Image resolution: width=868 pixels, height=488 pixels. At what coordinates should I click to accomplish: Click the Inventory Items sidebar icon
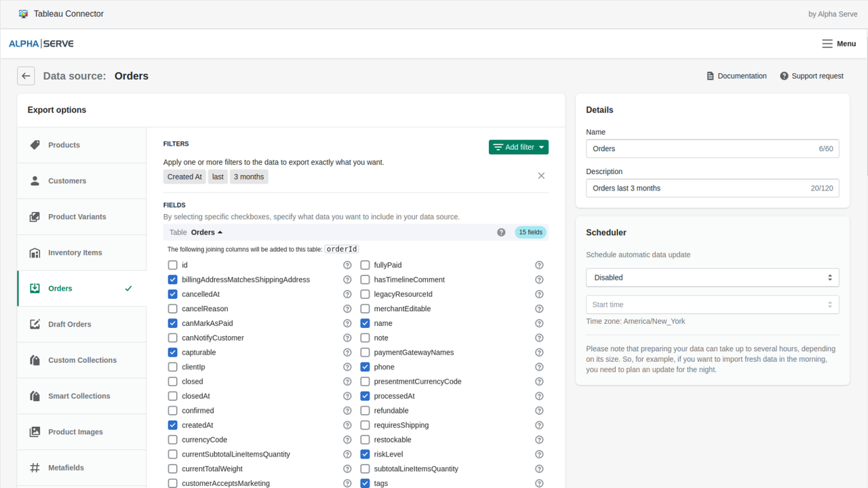(35, 252)
